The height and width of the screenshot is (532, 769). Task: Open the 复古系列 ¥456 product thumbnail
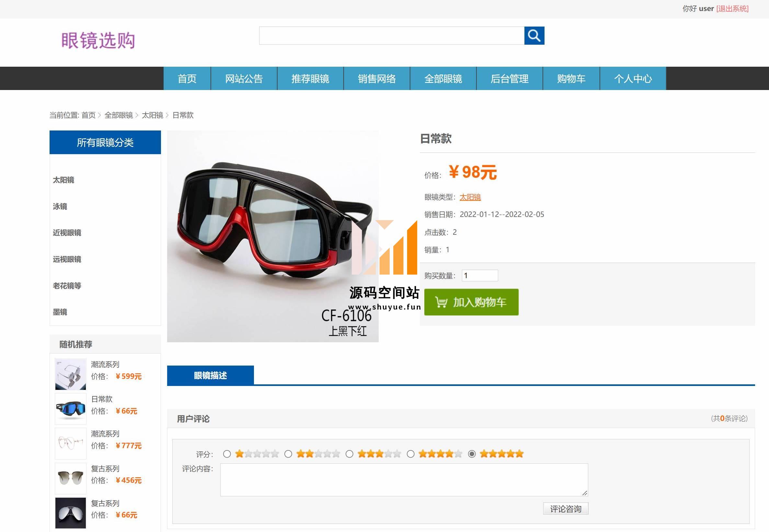pos(70,478)
